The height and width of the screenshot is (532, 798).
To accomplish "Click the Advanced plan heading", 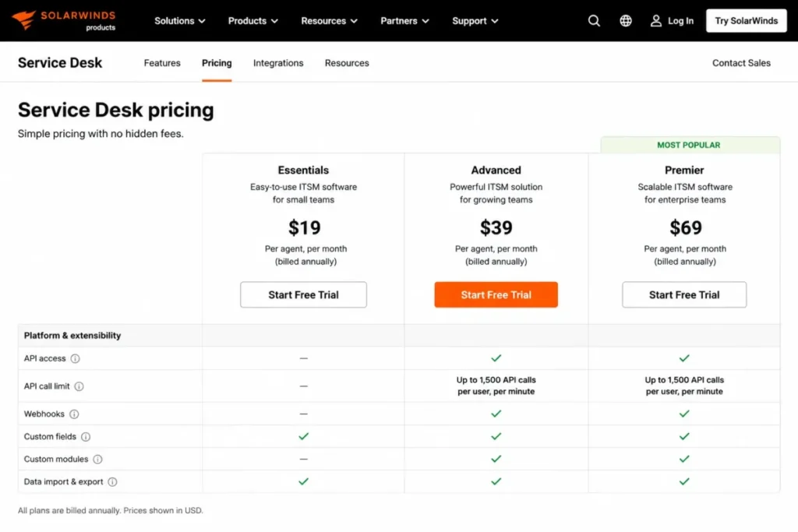I will pos(496,170).
